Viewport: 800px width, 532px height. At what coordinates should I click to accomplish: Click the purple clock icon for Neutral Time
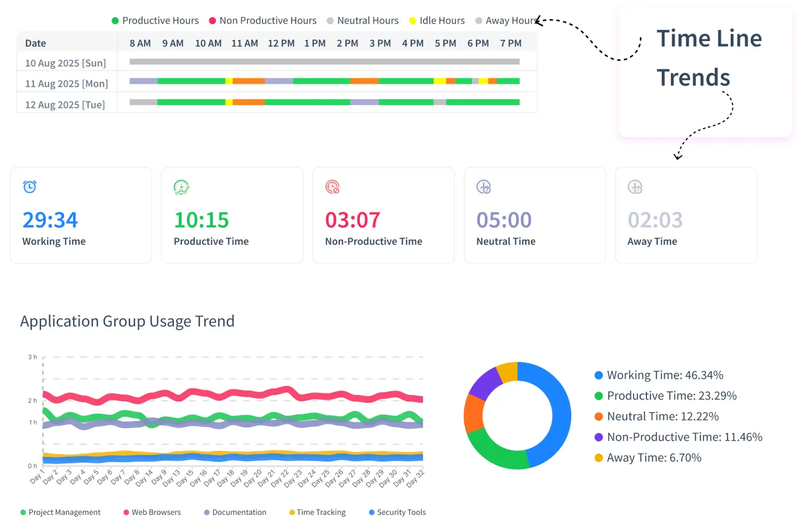(484, 187)
